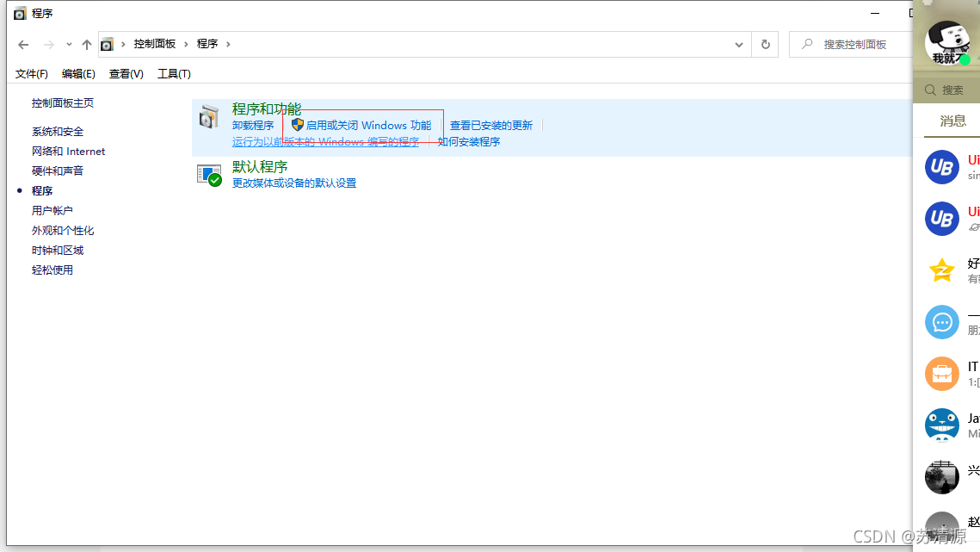Focus the 搜索控制面板 search box
Viewport: 980px width, 552px height.
click(851, 45)
